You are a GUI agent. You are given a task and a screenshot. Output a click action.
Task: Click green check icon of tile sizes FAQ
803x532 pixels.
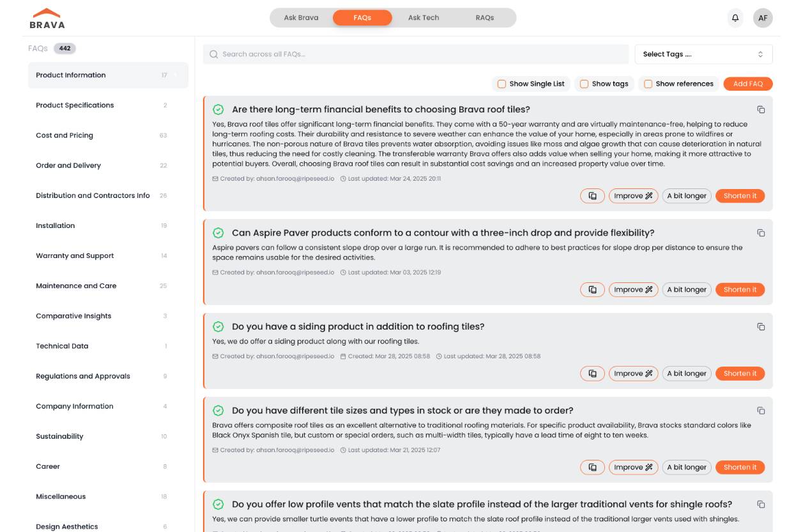point(218,410)
